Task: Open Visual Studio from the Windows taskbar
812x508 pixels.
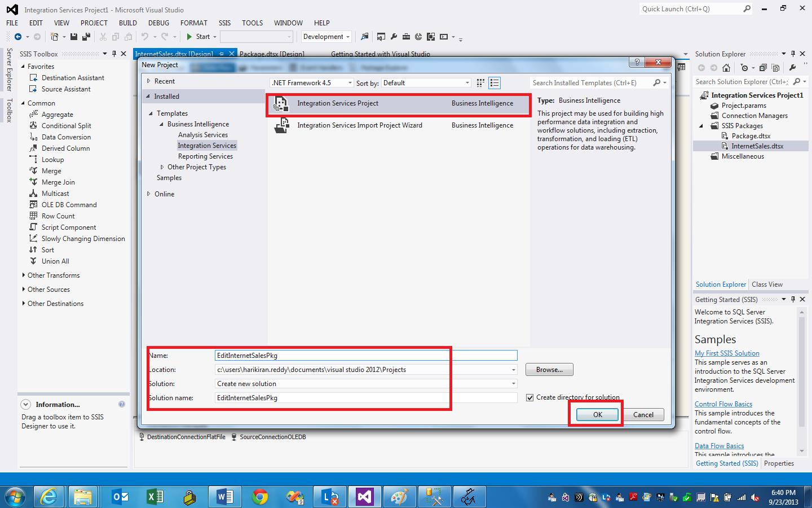Action: tap(364, 497)
